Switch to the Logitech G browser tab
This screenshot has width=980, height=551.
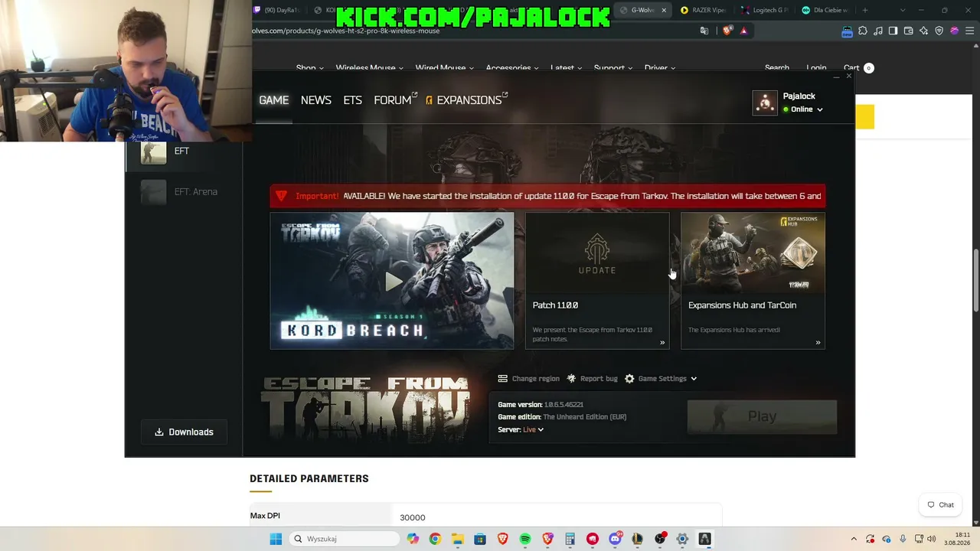pos(765,10)
